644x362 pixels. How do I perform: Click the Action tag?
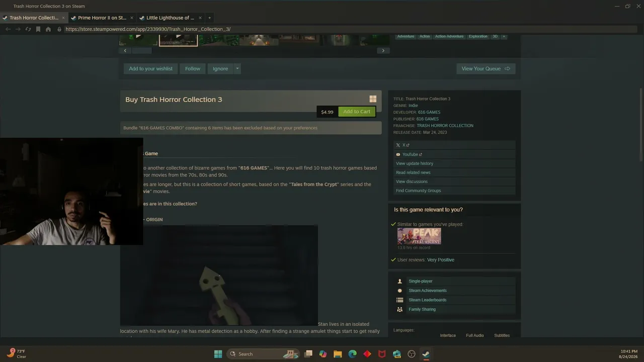pyautogui.click(x=425, y=36)
